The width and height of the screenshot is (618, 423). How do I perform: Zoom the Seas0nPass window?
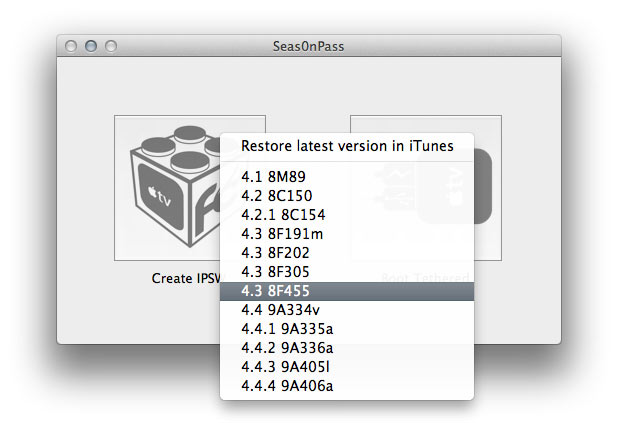[x=111, y=46]
